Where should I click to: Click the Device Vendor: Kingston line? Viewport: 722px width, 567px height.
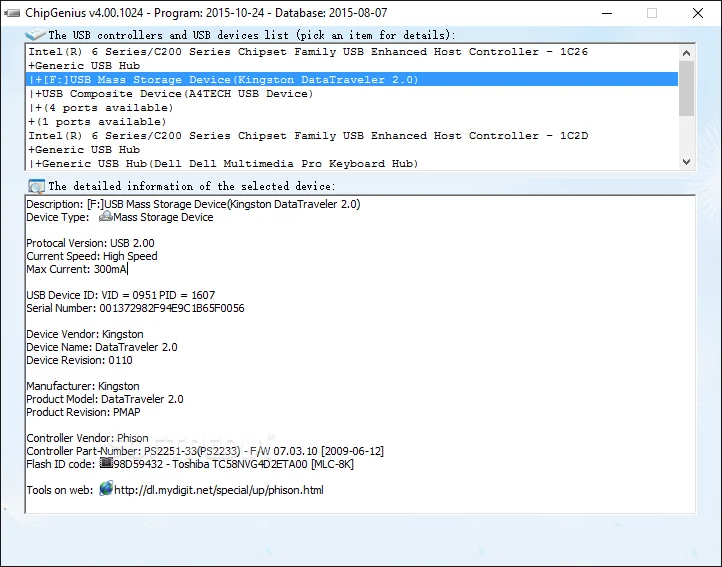(x=85, y=334)
